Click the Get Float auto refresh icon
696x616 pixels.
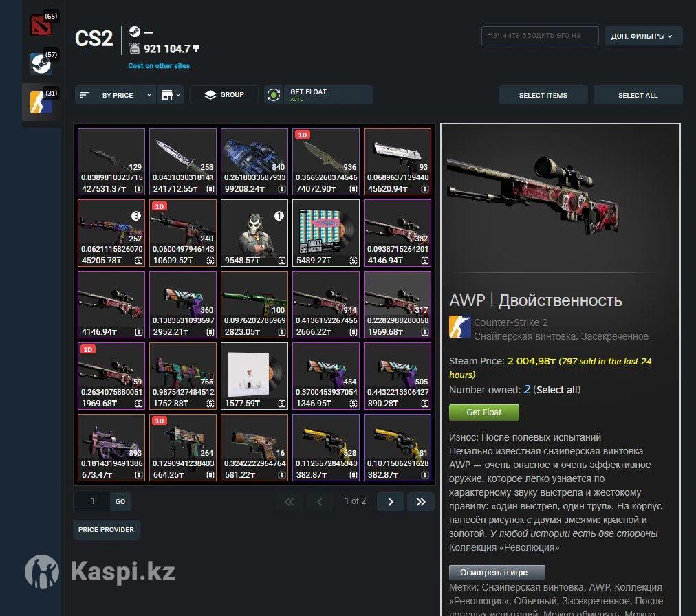click(274, 95)
